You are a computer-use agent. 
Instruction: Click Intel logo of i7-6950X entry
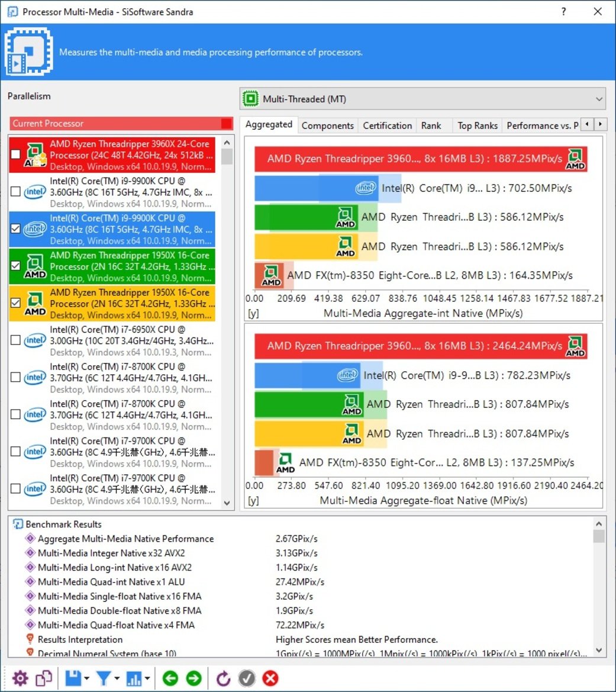click(35, 340)
